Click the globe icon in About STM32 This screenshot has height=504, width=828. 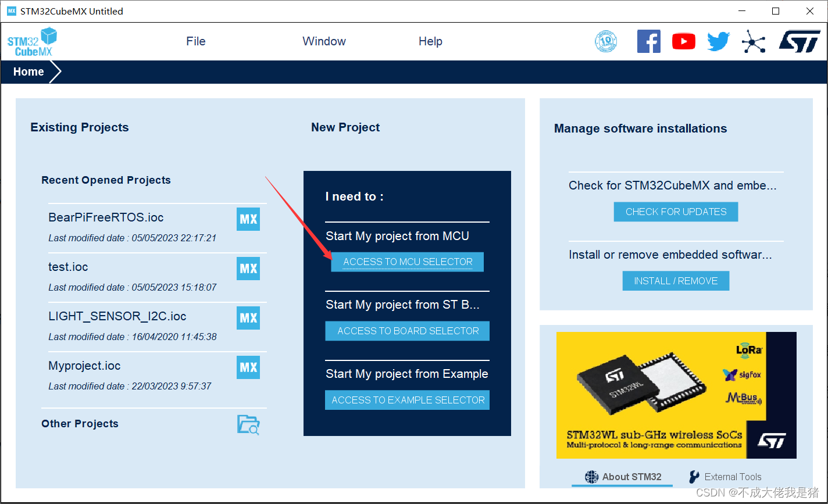pyautogui.click(x=591, y=477)
